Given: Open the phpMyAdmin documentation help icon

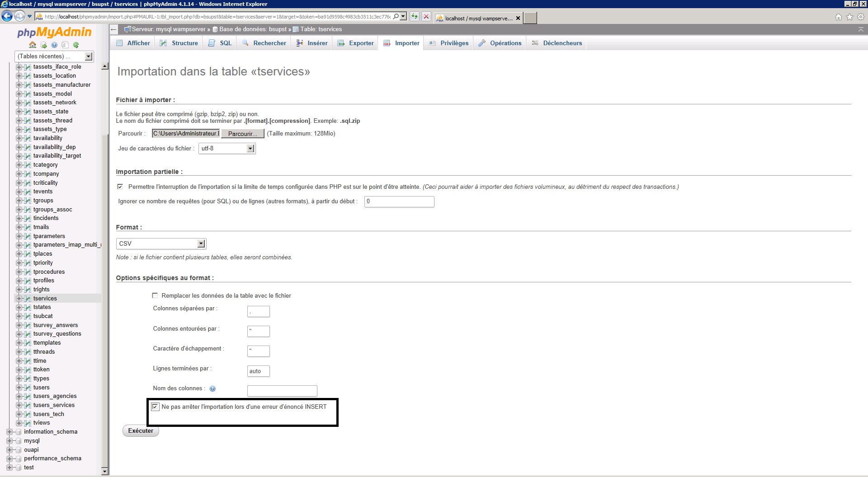Looking at the screenshot, I should coord(54,45).
